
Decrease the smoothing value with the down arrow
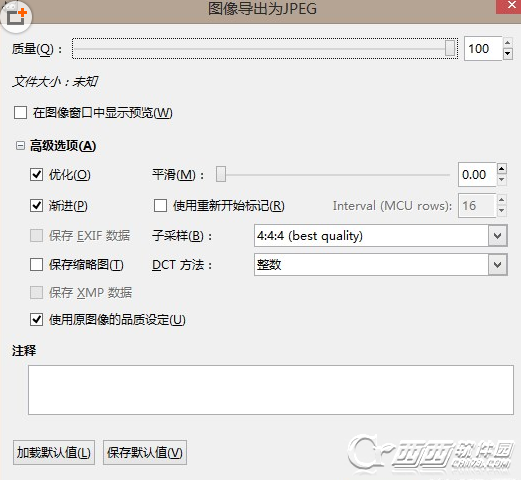click(502, 180)
